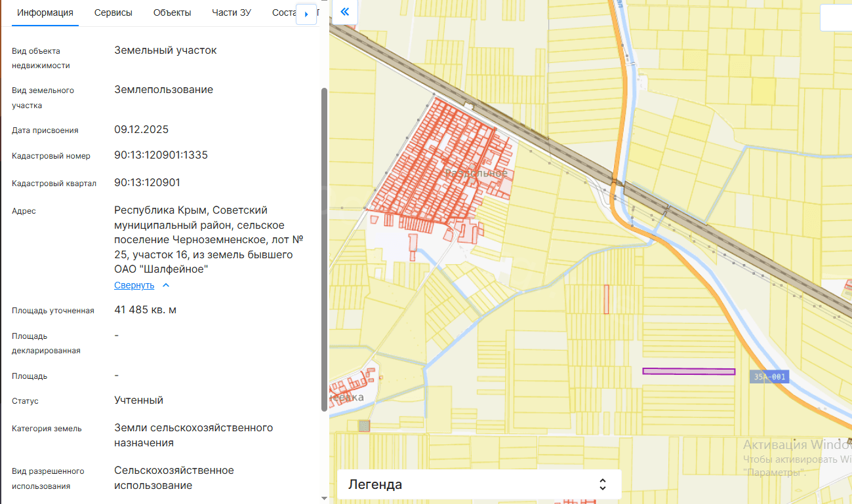
Task: Select the Информация tab
Action: [x=45, y=12]
